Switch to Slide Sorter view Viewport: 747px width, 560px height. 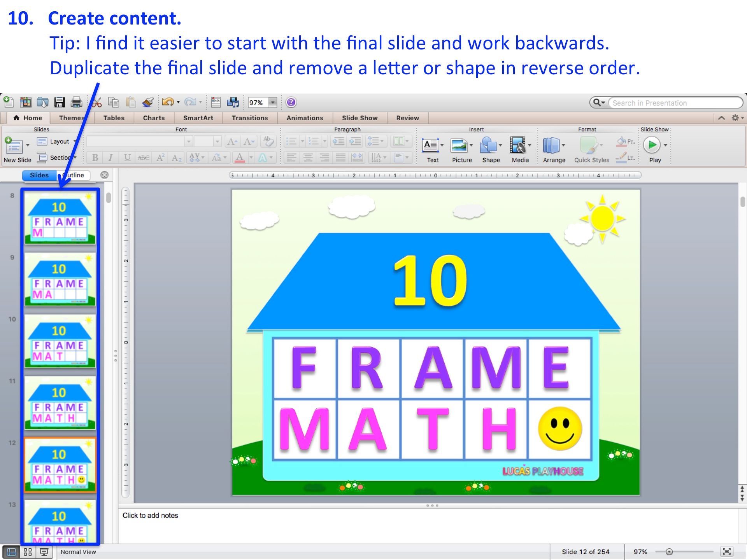point(28,551)
